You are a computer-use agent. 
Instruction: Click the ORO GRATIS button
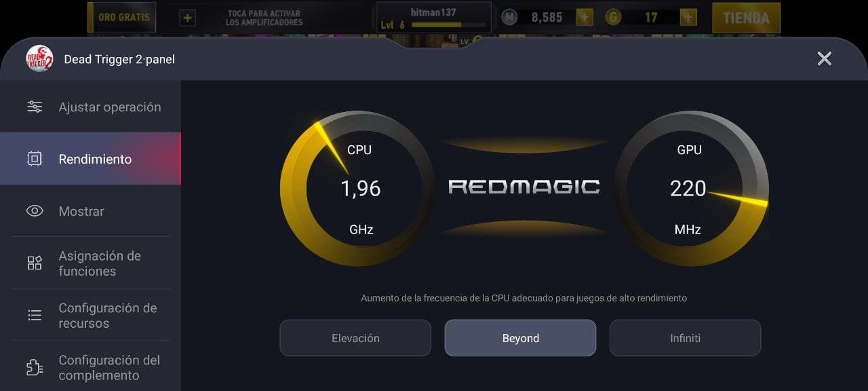click(122, 18)
